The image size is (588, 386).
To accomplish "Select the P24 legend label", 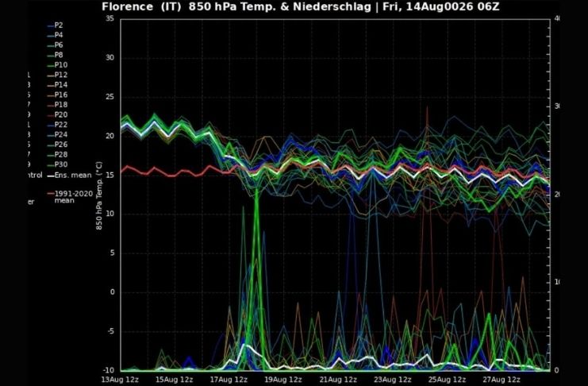I will tap(61, 134).
